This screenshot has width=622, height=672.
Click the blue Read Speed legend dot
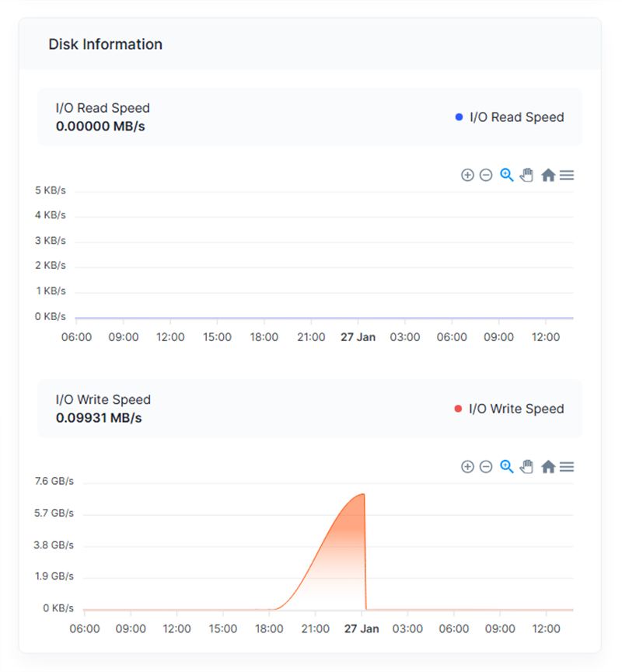(459, 117)
